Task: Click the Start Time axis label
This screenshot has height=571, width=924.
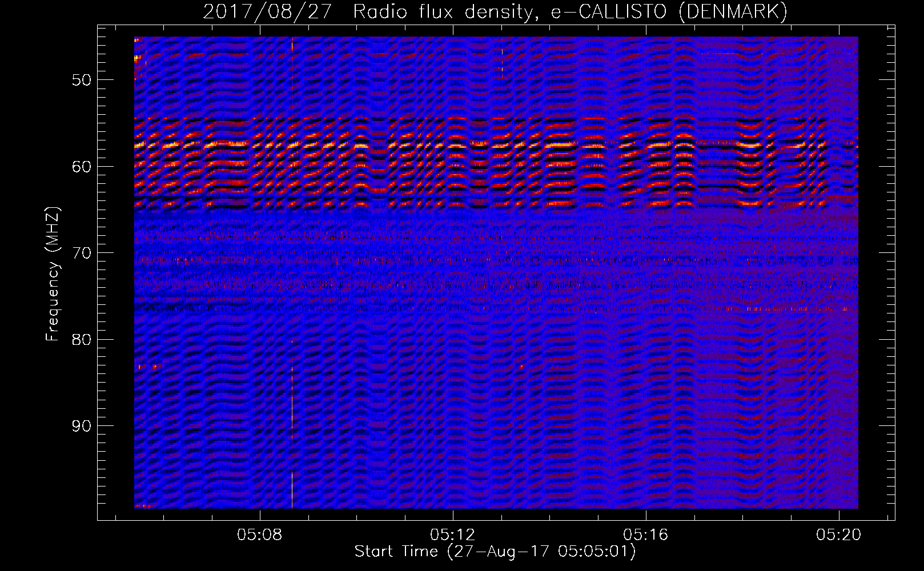Action: tap(495, 552)
